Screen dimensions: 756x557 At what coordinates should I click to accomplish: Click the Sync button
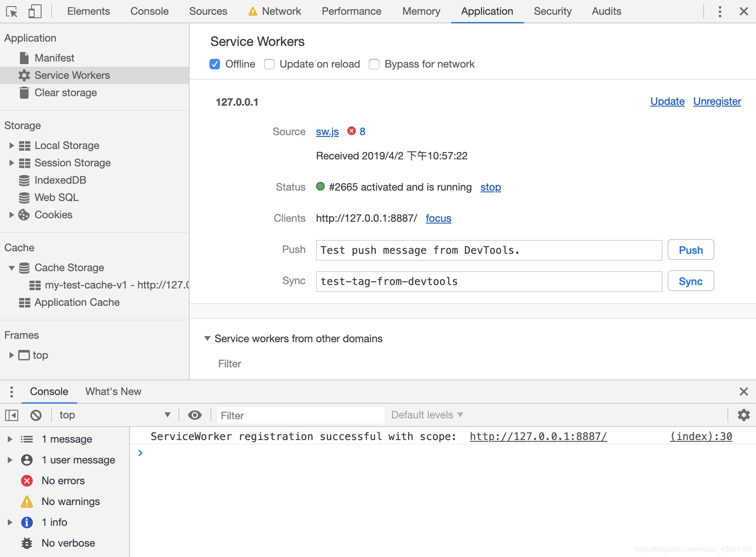(691, 281)
